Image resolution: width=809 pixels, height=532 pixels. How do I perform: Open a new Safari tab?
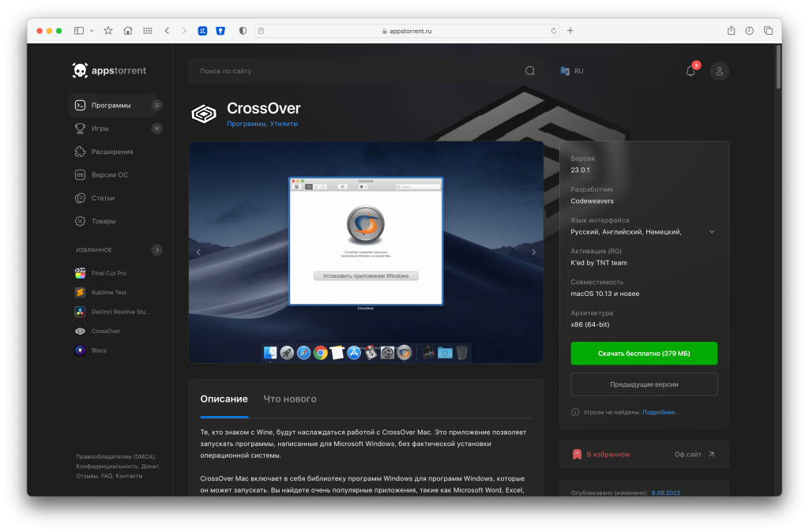(570, 31)
